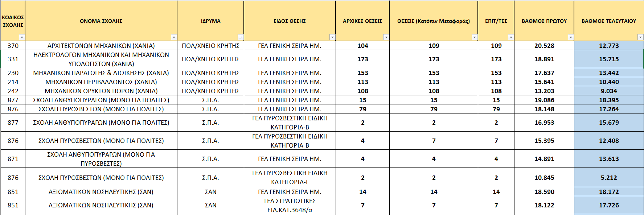This screenshot has height=215, width=644.
Task: Open the ΒΑΘΜΟΣ ΤΕΛΕΥΤΑΙΟΥ filter dropdown
Action: [x=640, y=37]
